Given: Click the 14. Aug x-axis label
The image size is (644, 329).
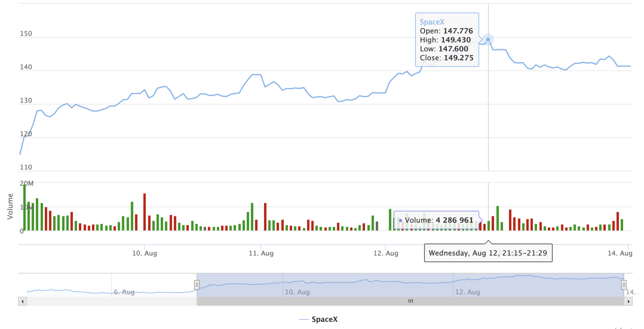Looking at the screenshot, I should click(620, 253).
